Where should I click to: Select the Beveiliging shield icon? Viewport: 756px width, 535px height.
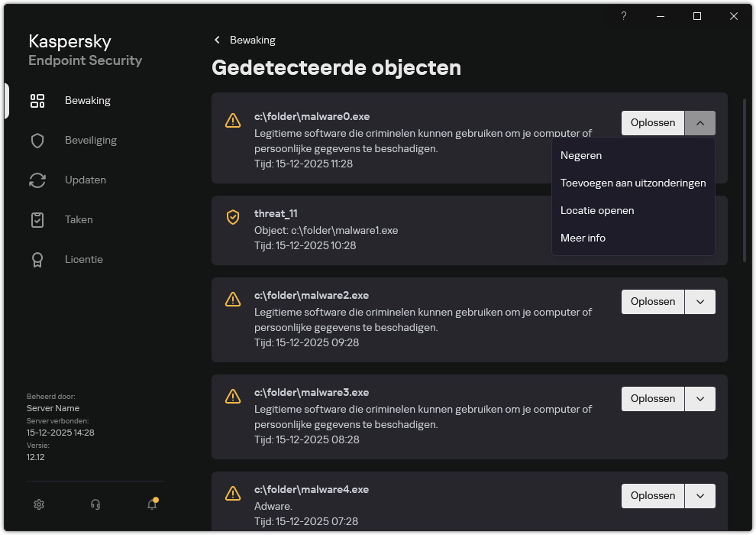tap(37, 140)
